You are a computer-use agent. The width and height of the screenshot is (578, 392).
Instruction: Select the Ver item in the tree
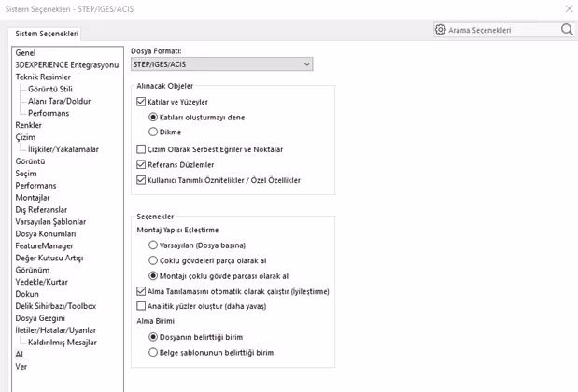pos(21,367)
